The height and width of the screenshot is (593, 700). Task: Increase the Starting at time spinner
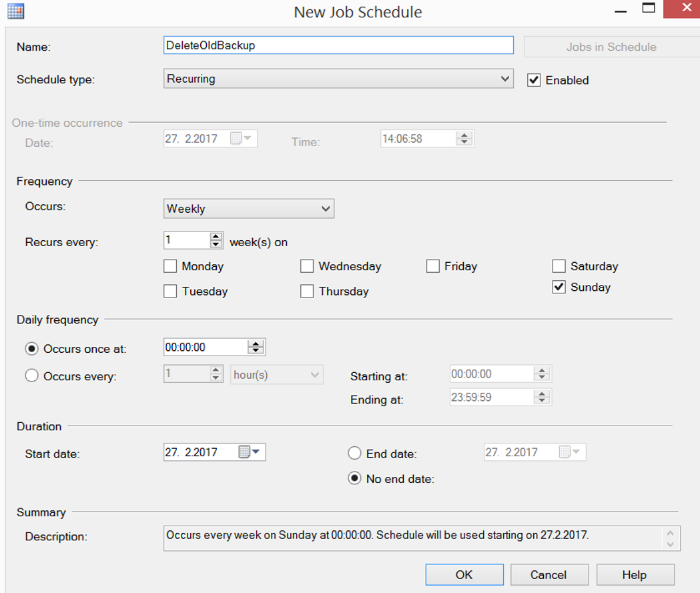(542, 370)
